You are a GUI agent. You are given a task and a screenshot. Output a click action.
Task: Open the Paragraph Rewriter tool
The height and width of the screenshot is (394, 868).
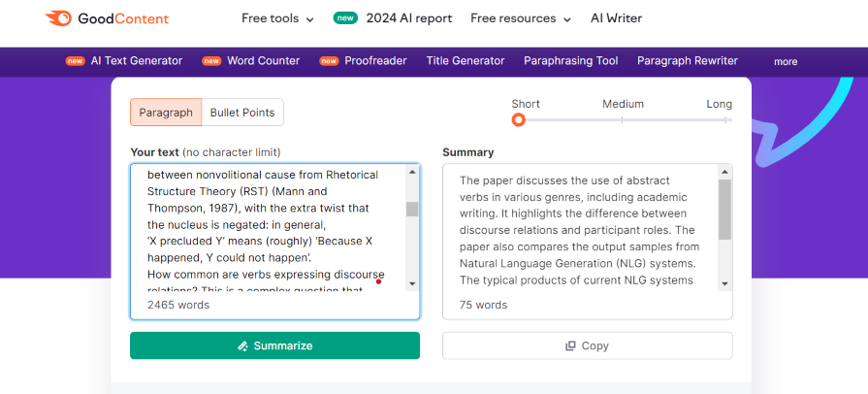(x=687, y=61)
